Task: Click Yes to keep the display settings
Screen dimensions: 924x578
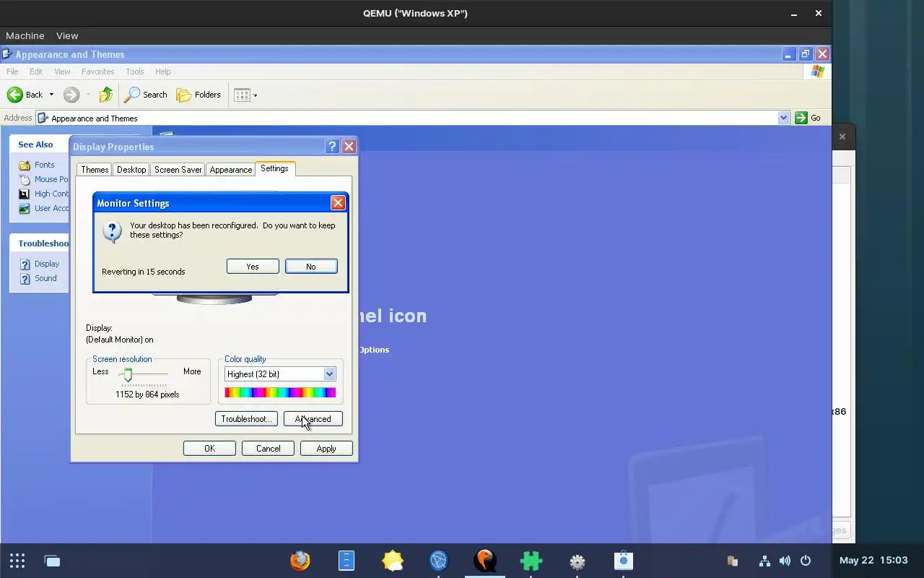Action: point(253,267)
